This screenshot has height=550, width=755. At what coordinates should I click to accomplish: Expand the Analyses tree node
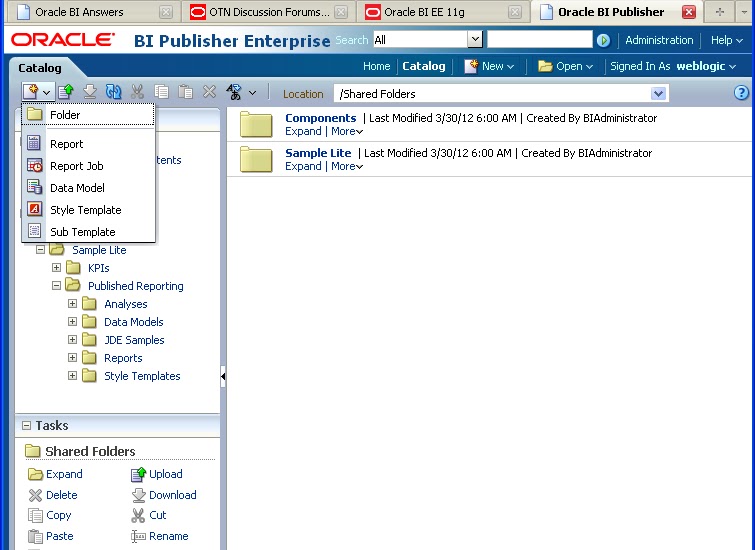pos(72,303)
